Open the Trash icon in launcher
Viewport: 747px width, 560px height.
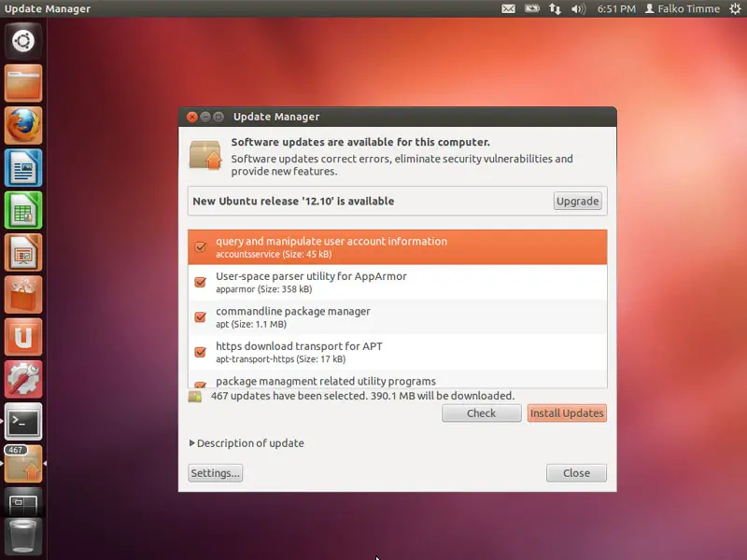click(22, 538)
